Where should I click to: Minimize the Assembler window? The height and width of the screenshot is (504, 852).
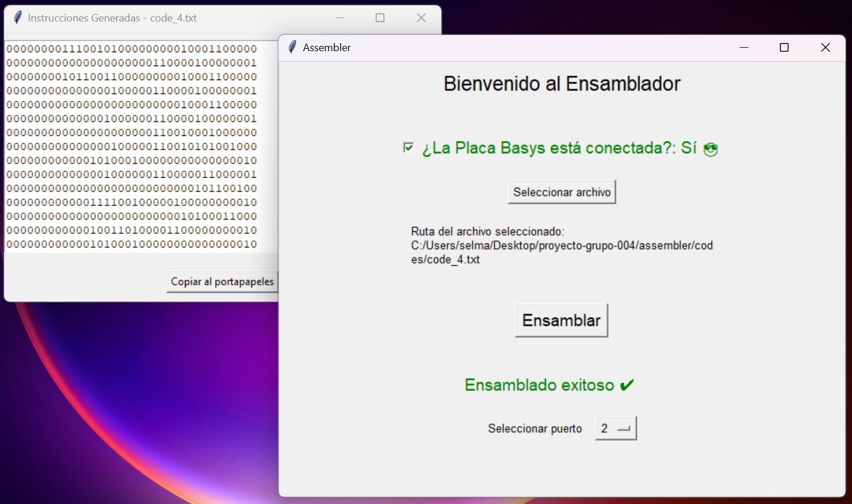pyautogui.click(x=744, y=47)
